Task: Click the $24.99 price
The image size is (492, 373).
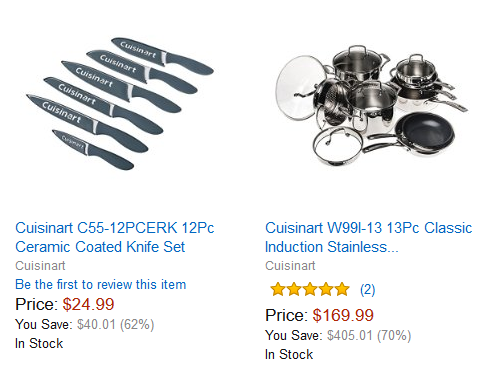Action: (x=89, y=304)
